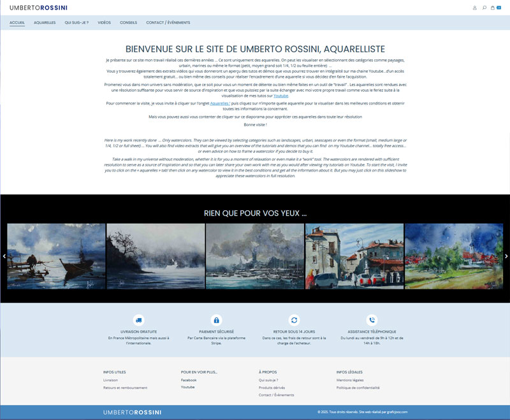Click the secure payment padlock icon

tap(216, 320)
